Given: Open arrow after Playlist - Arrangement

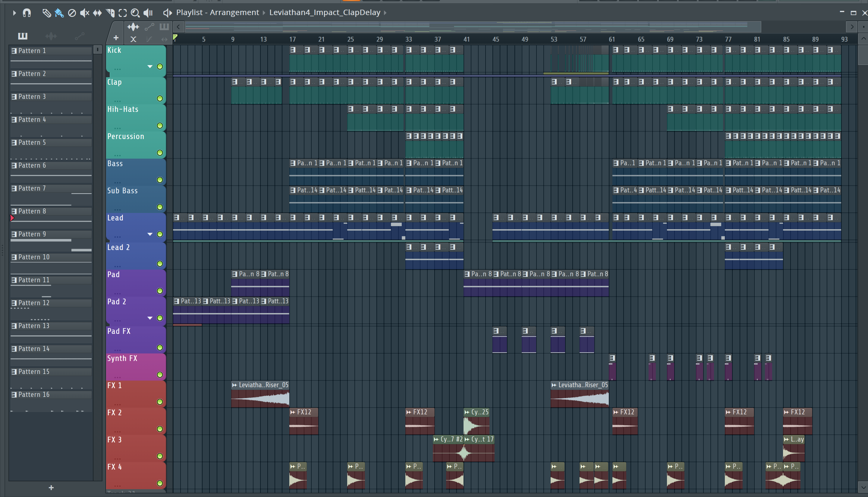Looking at the screenshot, I should click(x=264, y=13).
